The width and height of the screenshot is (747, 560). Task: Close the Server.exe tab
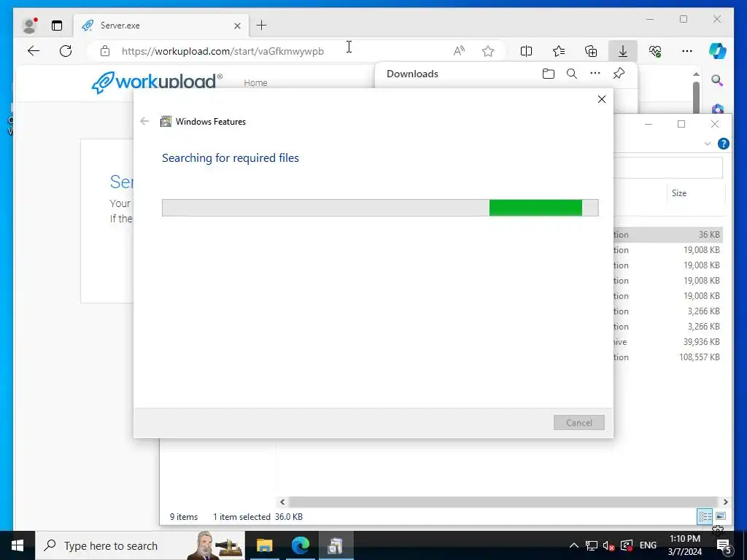pyautogui.click(x=237, y=26)
